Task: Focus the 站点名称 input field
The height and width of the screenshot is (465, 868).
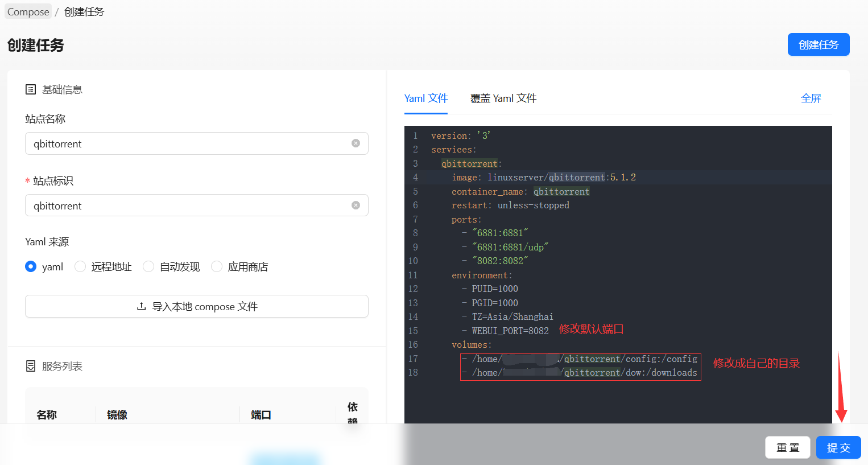Action: pyautogui.click(x=197, y=143)
